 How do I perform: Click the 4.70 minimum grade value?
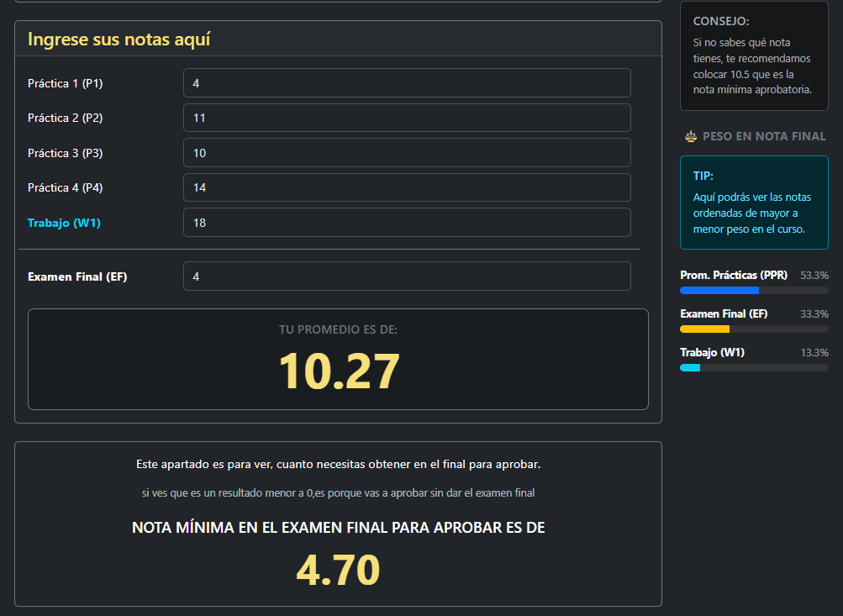pos(338,571)
